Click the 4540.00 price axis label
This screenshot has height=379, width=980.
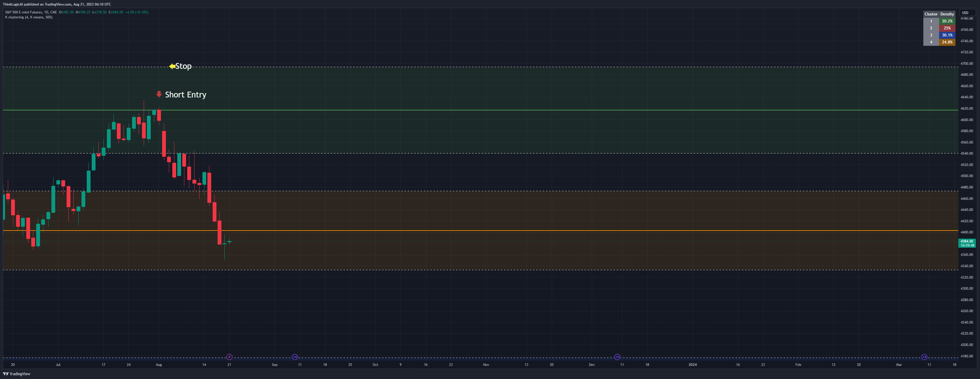tap(967, 153)
